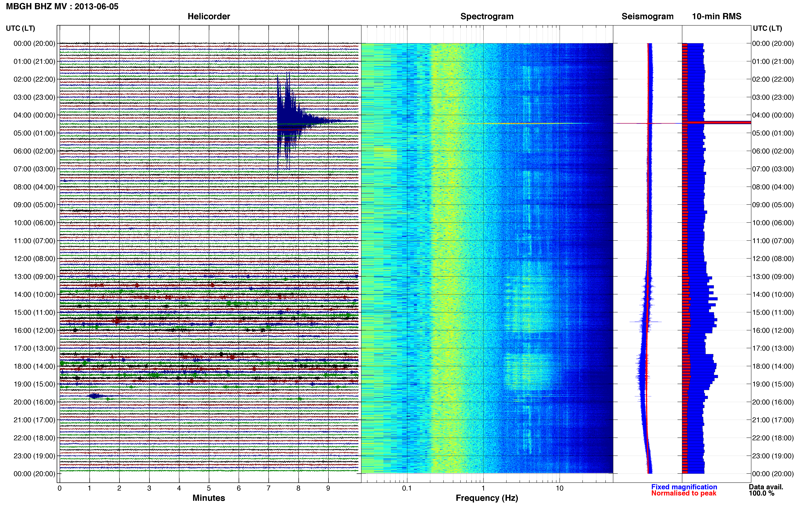Click the '100.0 %' availability value

(762, 493)
